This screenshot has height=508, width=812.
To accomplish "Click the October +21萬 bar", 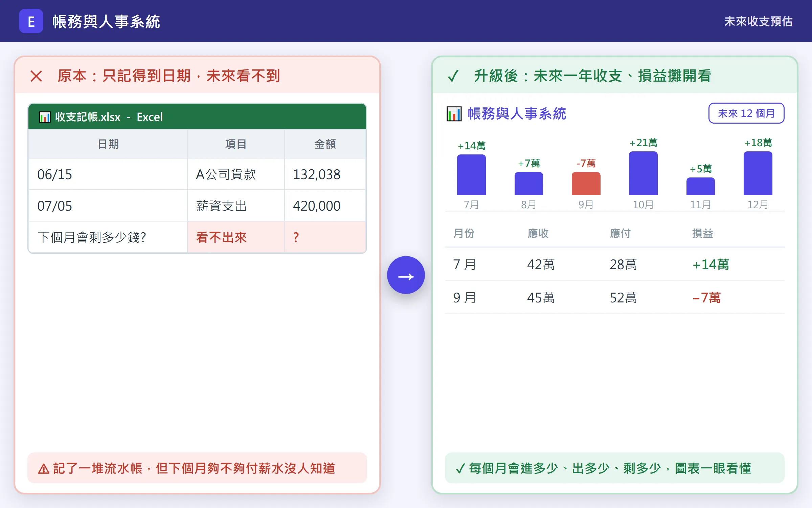I will pos(643,173).
